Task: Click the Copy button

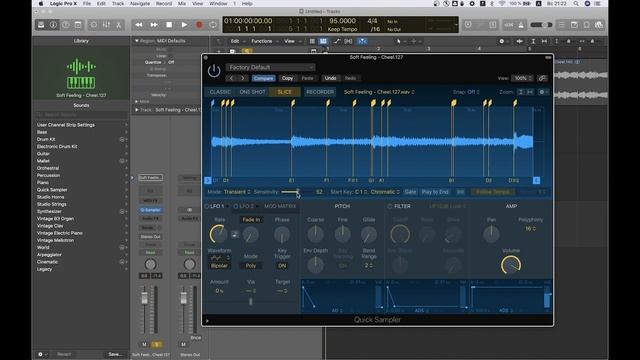Action: pos(287,78)
